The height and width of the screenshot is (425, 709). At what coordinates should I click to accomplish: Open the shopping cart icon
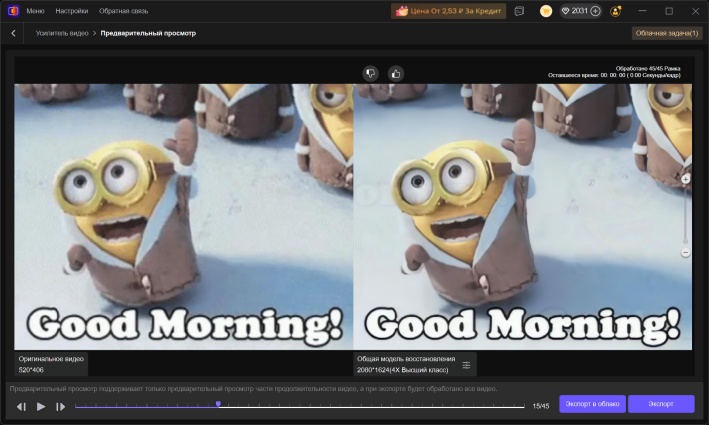coord(546,11)
